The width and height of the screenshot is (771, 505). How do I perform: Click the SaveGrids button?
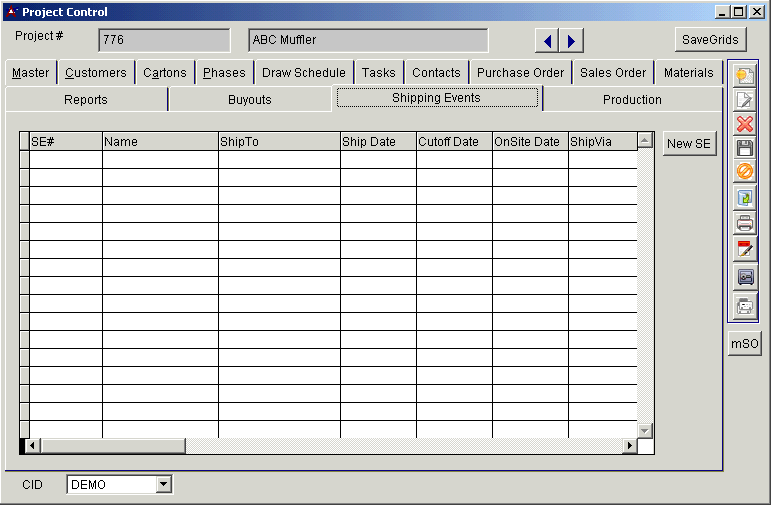pos(710,40)
